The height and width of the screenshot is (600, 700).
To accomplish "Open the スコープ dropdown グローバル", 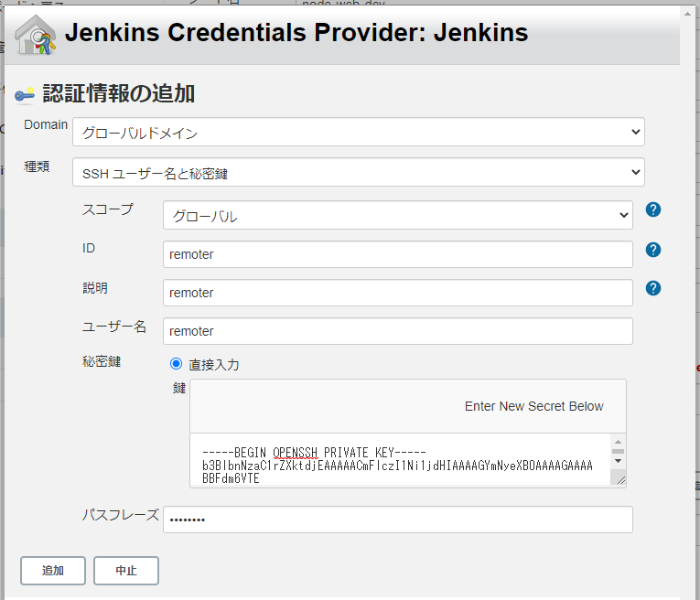I will pyautogui.click(x=398, y=215).
